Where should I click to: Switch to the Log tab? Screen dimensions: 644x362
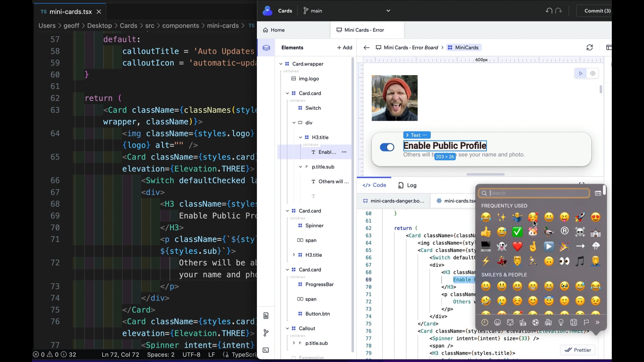tap(407, 185)
